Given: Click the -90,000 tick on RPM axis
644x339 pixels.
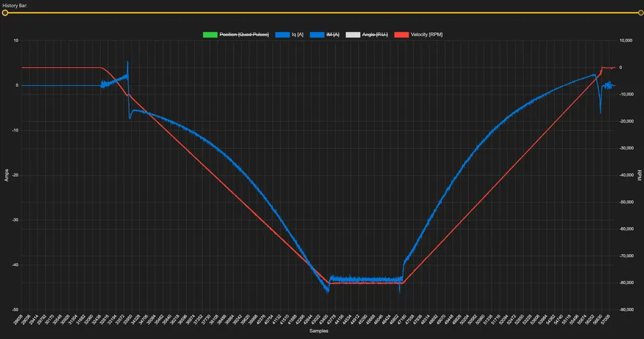Looking at the screenshot, I should coord(627,310).
